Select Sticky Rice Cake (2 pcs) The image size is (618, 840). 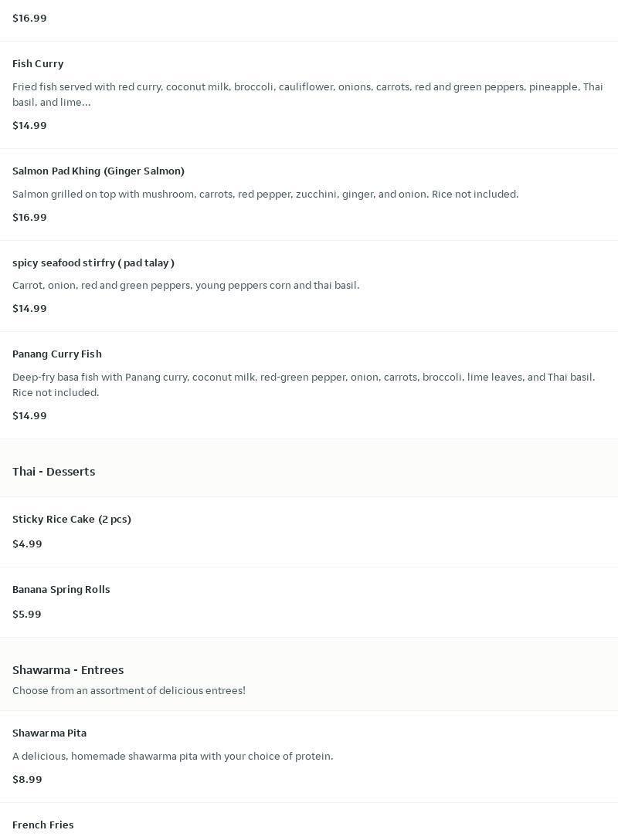309,531
